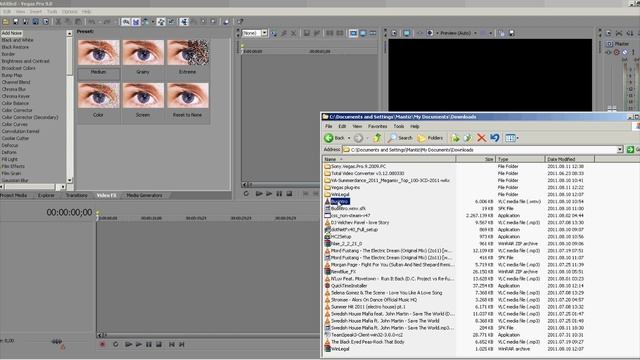The width and height of the screenshot is (640, 360).
Task: Open the Address bar dropdown arrow
Action: [x=620, y=150]
